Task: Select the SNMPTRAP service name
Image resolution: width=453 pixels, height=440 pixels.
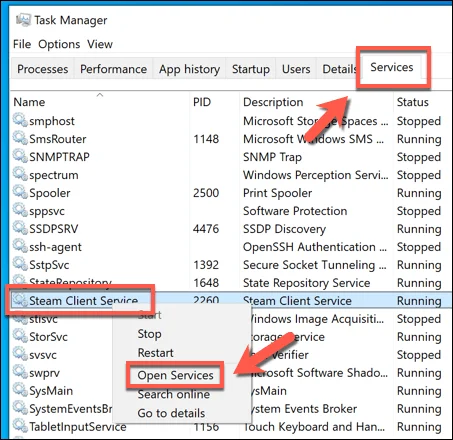Action: tap(59, 157)
